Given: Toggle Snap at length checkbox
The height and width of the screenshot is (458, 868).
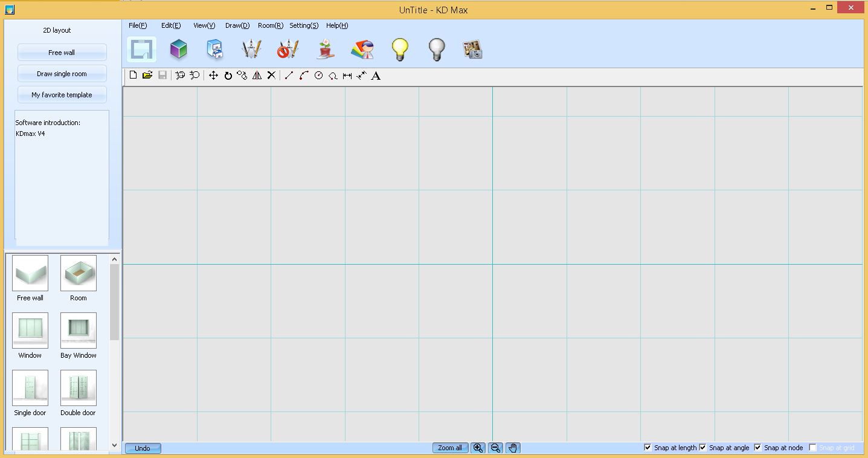Looking at the screenshot, I should 648,448.
